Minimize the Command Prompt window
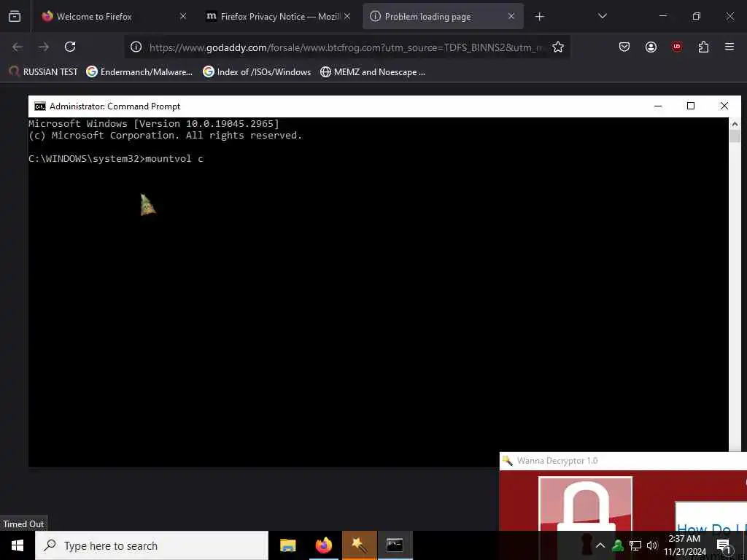The height and width of the screenshot is (560, 747). click(658, 106)
